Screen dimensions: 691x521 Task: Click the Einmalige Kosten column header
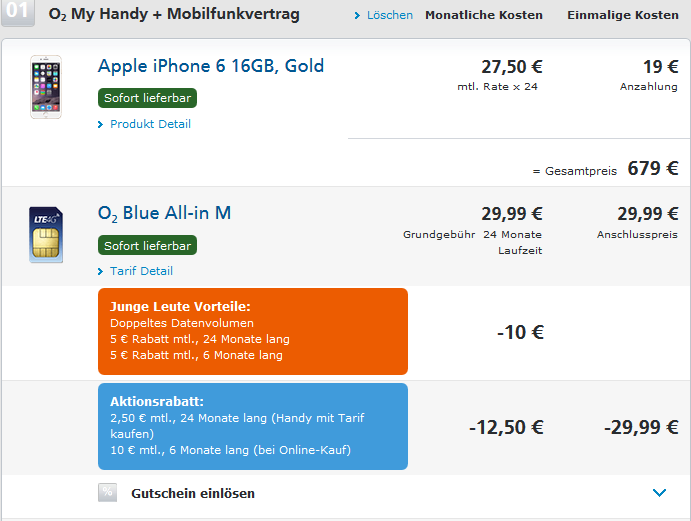[x=623, y=15]
